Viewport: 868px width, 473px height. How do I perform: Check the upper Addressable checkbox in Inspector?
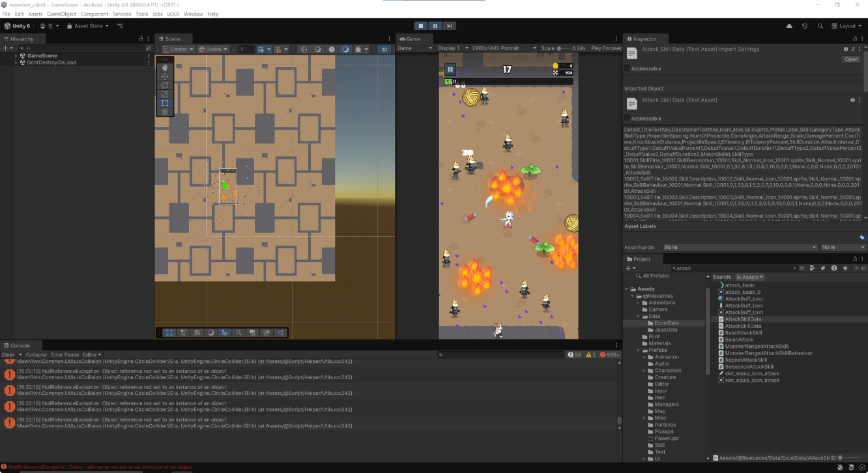[x=627, y=68]
